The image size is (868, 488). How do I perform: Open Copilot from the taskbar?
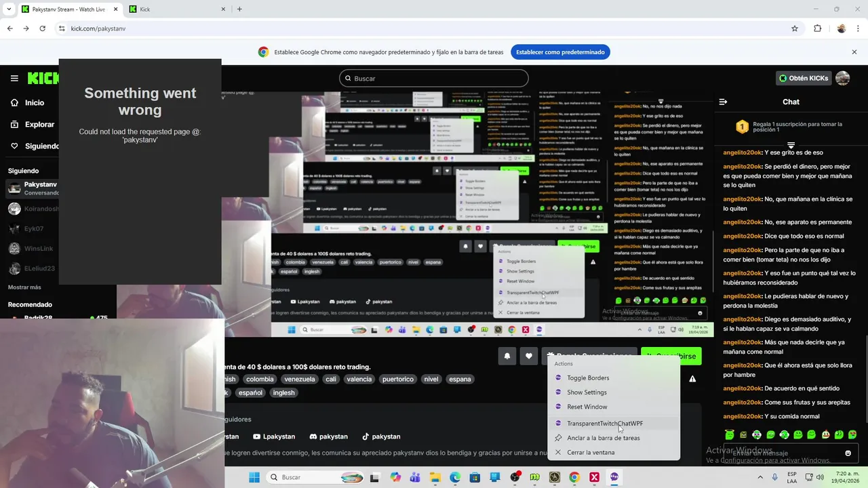[x=395, y=477]
